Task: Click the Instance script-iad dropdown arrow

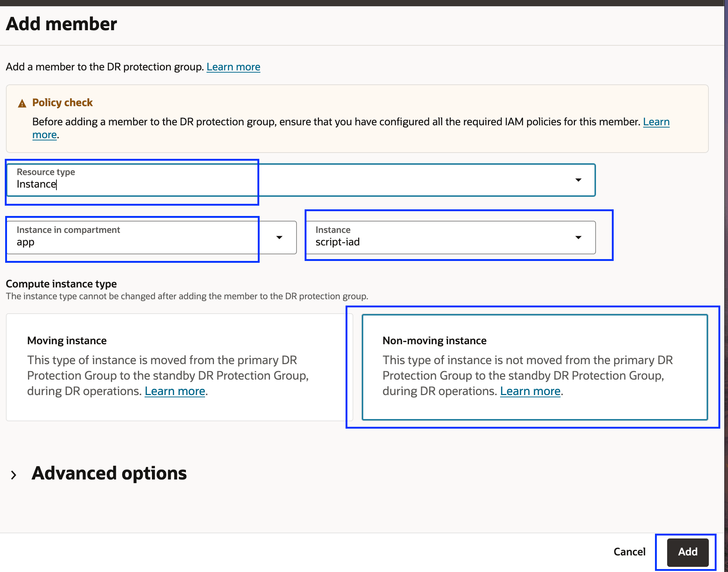Action: coord(578,238)
